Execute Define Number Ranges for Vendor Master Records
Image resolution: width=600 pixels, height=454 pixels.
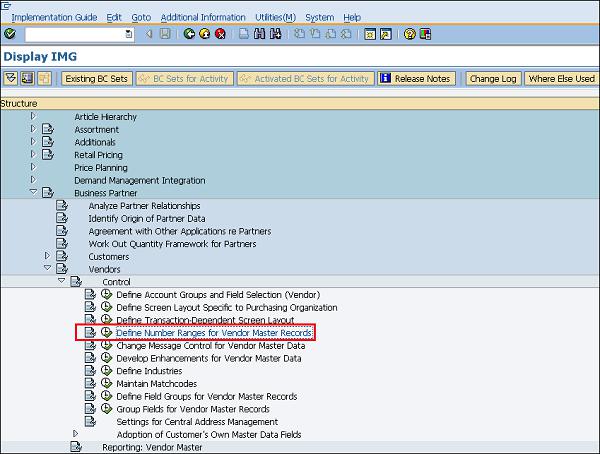pyautogui.click(x=105, y=332)
